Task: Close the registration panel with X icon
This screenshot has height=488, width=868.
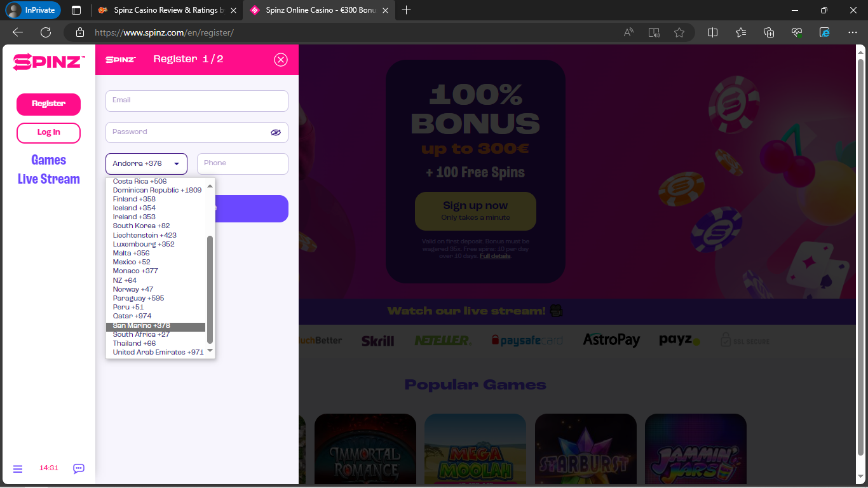Action: pyautogui.click(x=281, y=60)
